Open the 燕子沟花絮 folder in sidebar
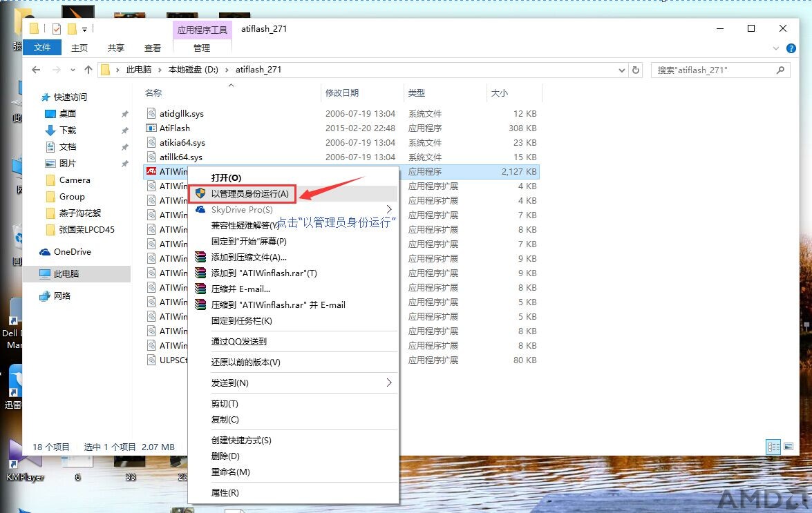This screenshot has height=513, width=812. coord(79,213)
